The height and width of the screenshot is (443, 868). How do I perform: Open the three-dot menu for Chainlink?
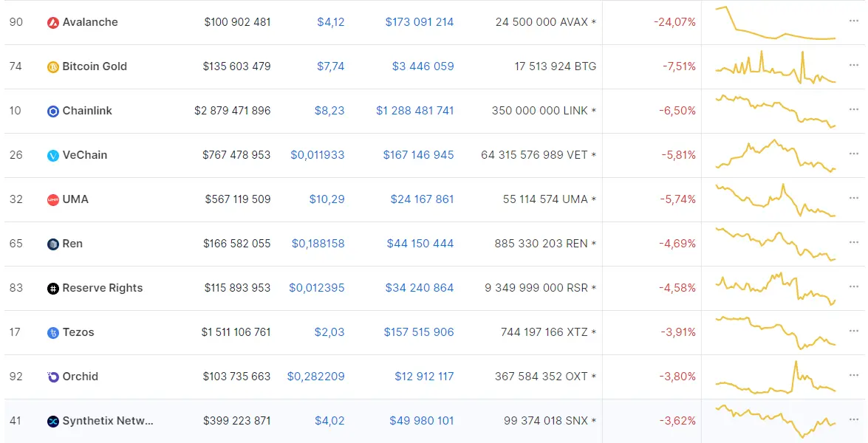(x=854, y=109)
